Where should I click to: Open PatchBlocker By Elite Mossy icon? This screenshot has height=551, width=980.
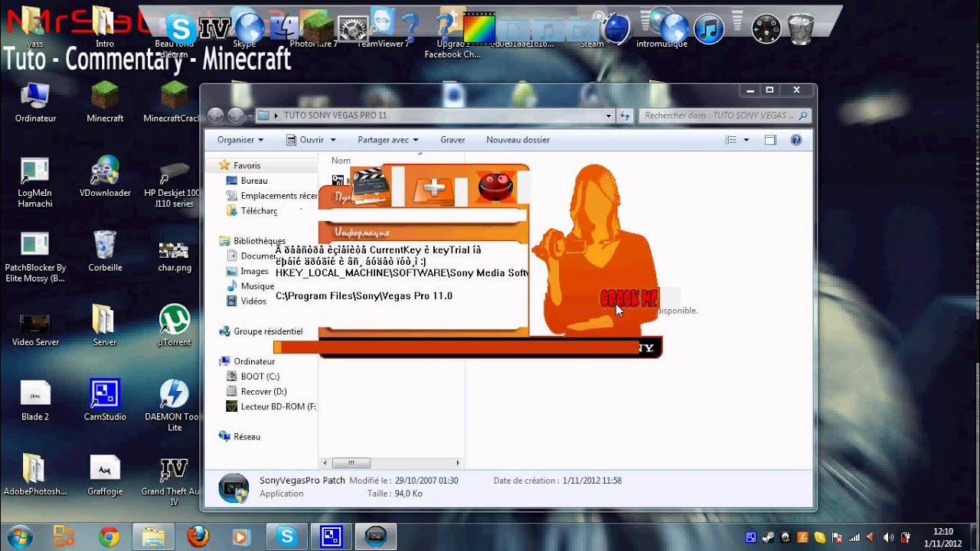[x=35, y=257]
